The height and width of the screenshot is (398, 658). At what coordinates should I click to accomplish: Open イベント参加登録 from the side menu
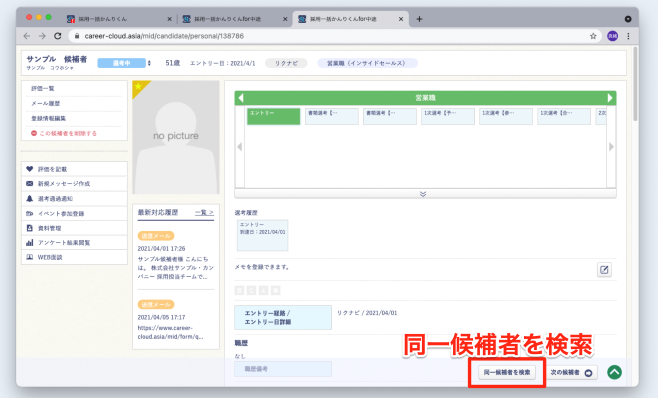point(74,213)
